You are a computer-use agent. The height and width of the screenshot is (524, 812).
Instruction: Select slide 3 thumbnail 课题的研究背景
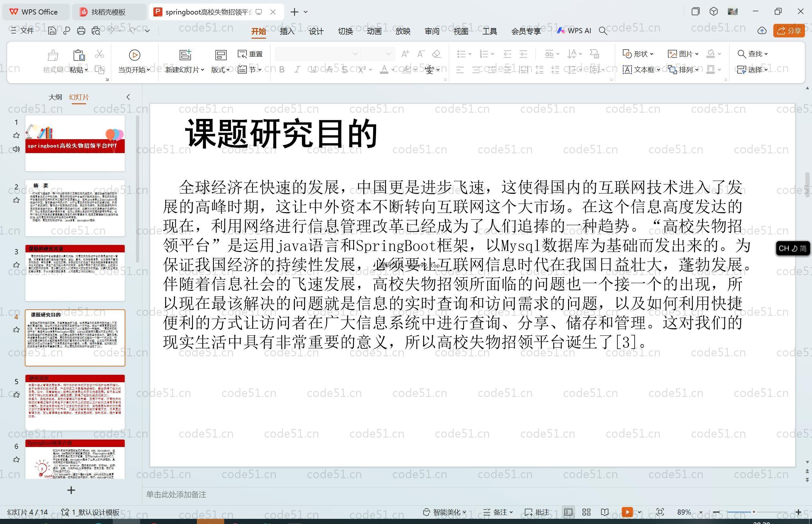[75, 273]
